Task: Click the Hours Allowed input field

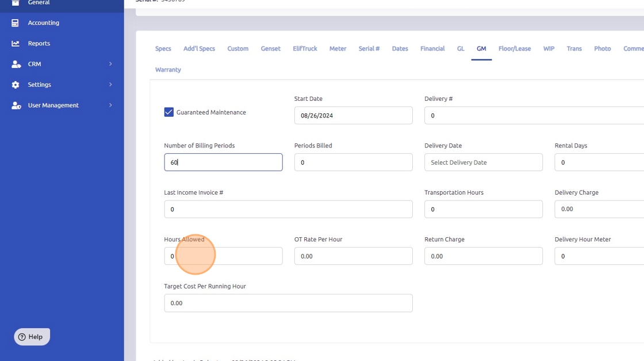Action: (223, 256)
